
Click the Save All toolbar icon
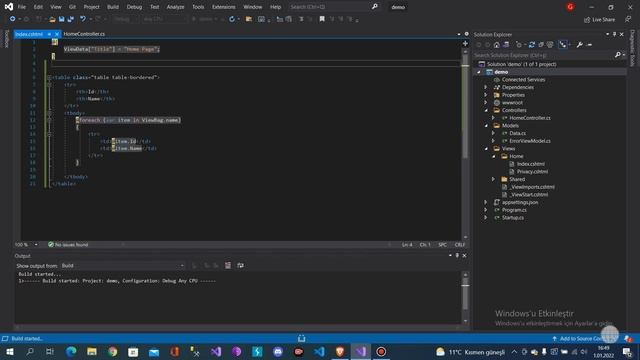71,19
